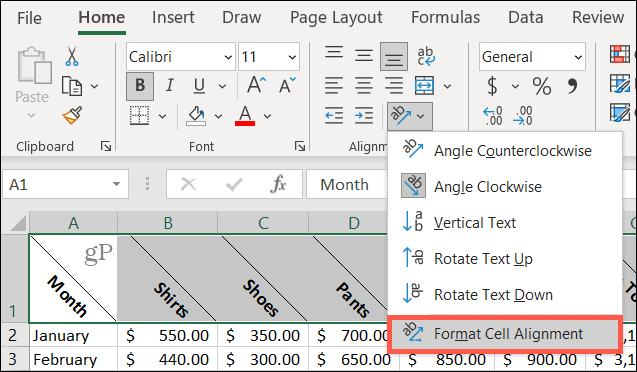Toggle Bottom Align

(x=394, y=56)
